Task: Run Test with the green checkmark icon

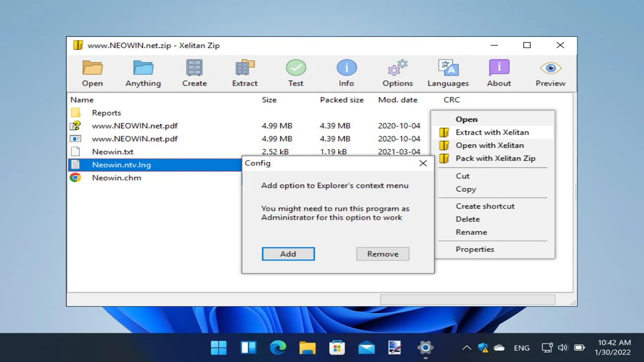Action: pyautogui.click(x=296, y=67)
